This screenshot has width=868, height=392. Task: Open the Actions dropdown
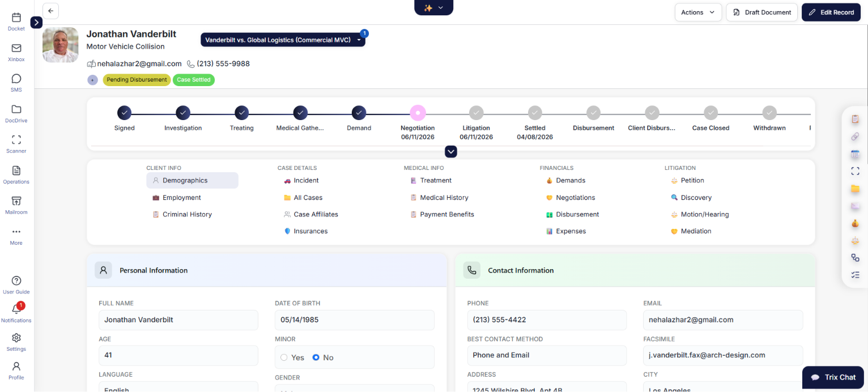pos(698,12)
